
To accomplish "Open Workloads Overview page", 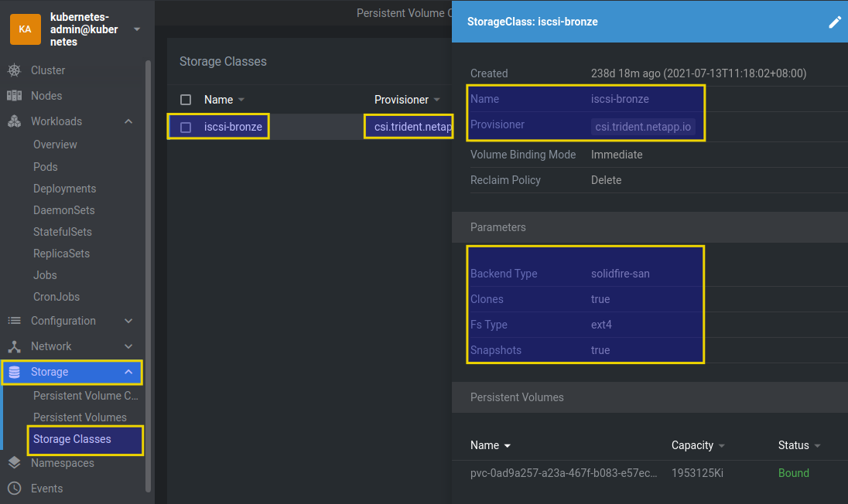I will 55,145.
